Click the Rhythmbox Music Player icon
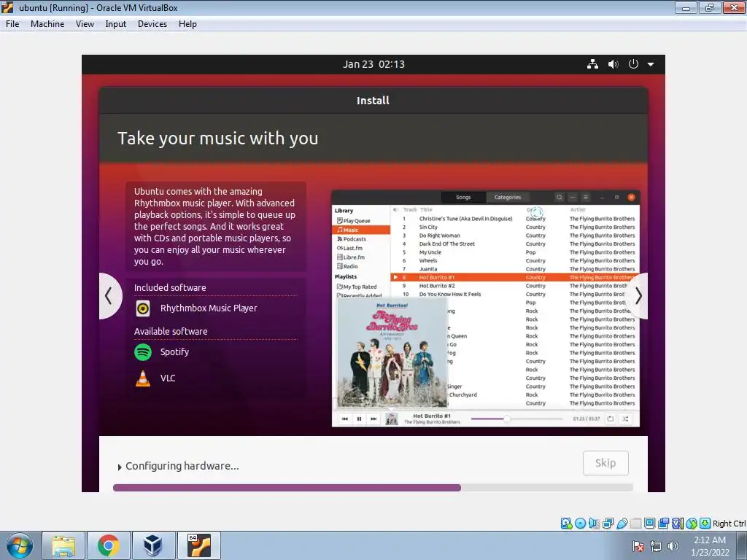The width and height of the screenshot is (747, 560). pos(143,308)
